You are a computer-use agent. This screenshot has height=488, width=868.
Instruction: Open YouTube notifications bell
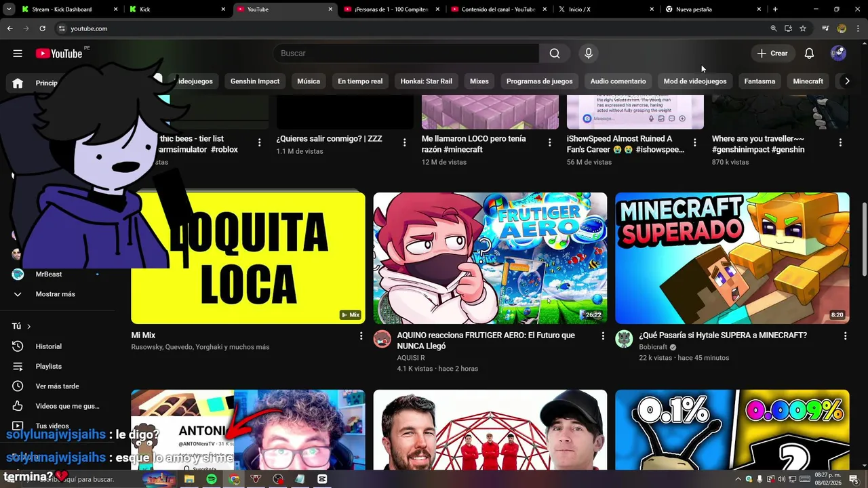(809, 54)
